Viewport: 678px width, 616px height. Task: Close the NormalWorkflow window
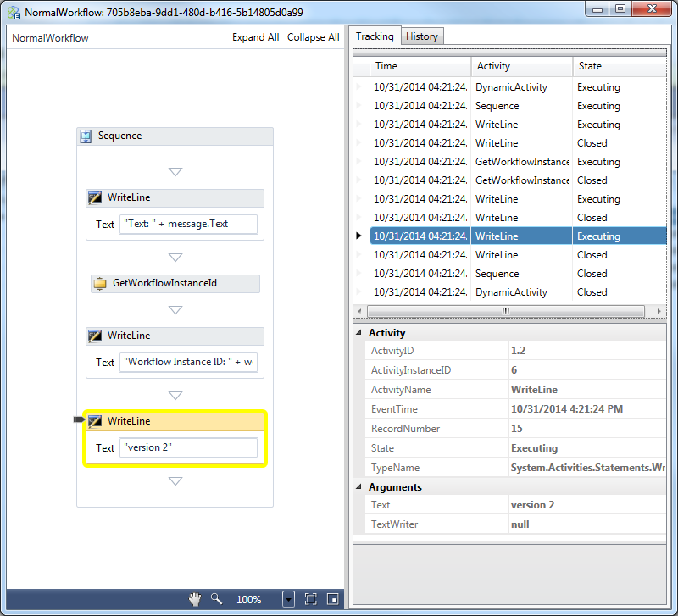pos(652,8)
